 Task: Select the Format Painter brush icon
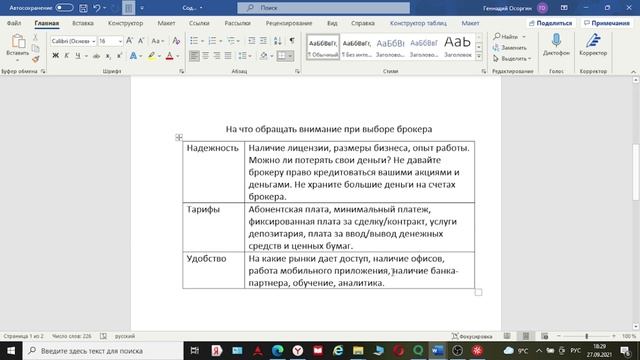click(36, 59)
